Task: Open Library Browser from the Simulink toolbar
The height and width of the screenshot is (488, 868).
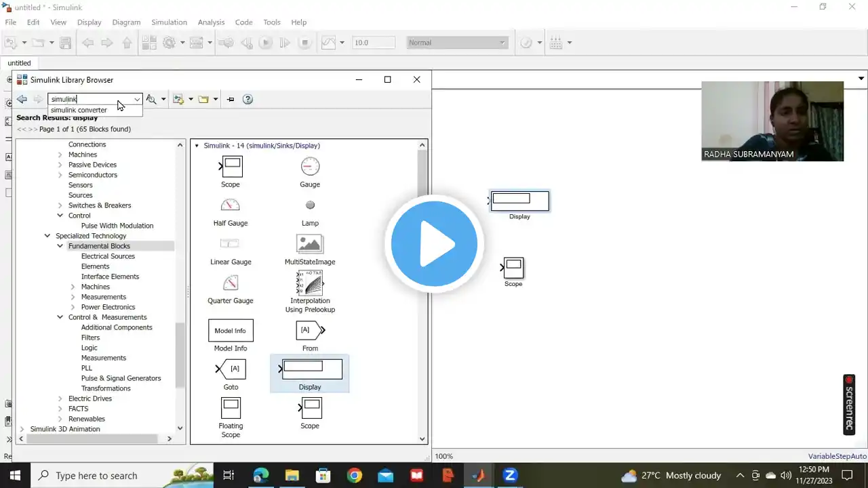Action: (x=149, y=43)
